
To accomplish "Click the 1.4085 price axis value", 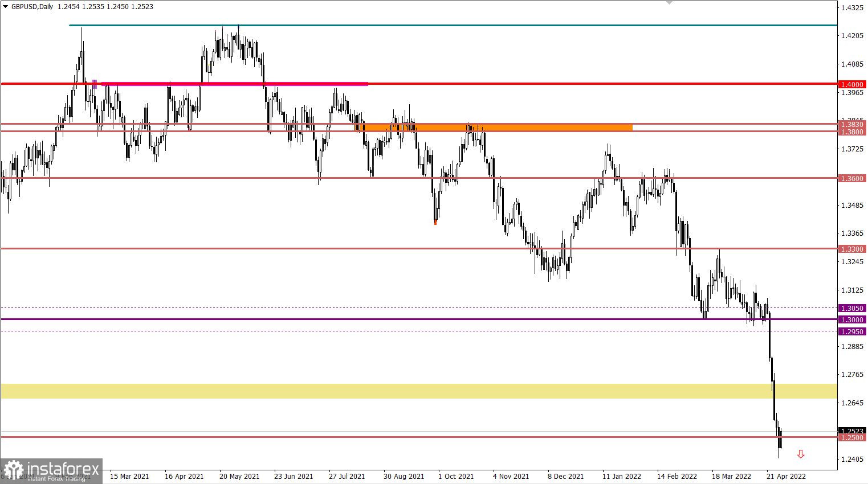I will pyautogui.click(x=852, y=64).
